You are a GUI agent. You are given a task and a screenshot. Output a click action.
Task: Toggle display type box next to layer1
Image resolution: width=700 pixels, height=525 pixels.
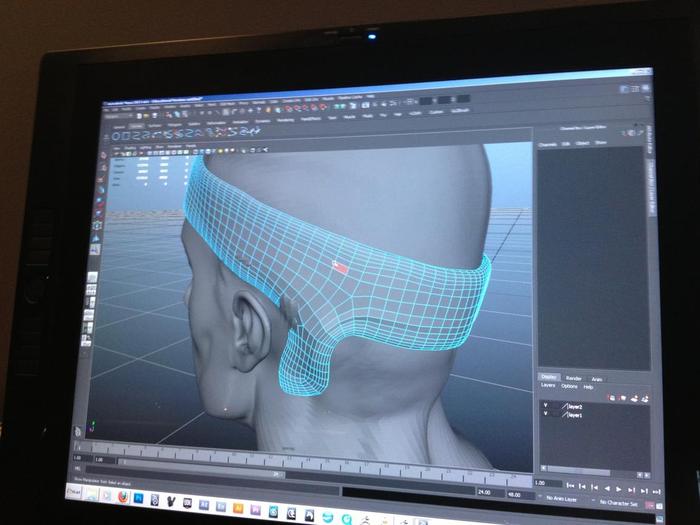(x=555, y=415)
